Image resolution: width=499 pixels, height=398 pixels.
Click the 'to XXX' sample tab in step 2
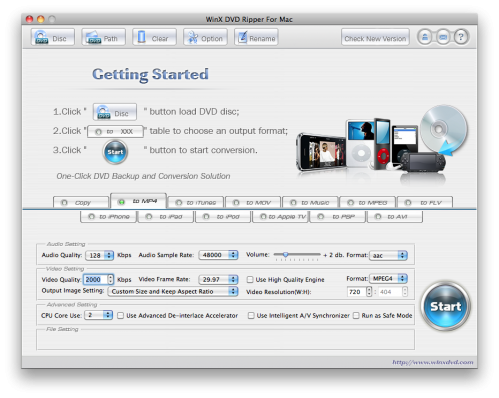tap(115, 131)
